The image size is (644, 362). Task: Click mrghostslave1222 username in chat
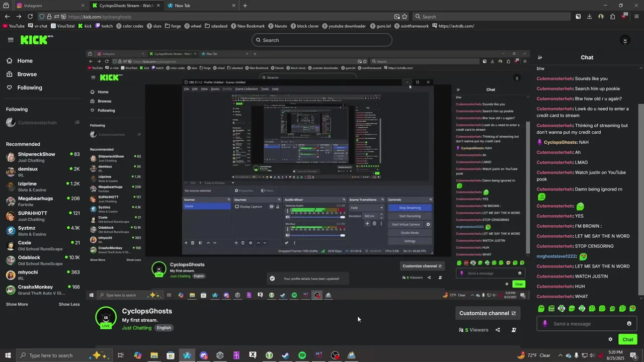(x=556, y=256)
